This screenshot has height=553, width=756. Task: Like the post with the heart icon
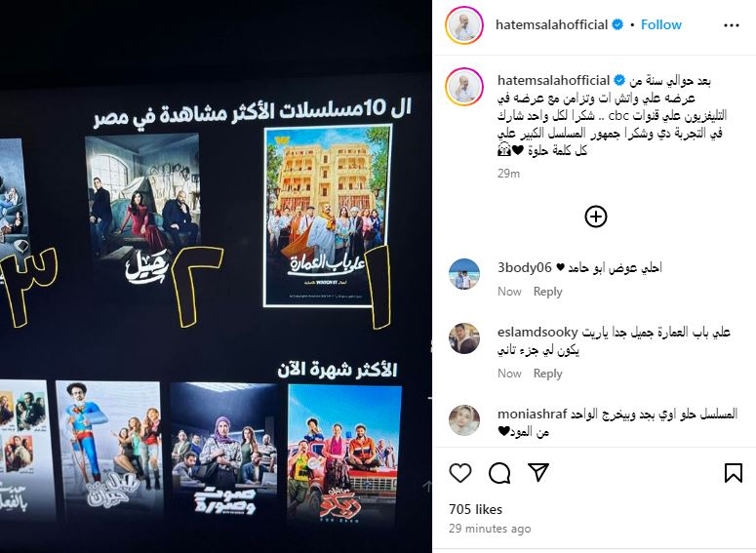click(x=460, y=473)
